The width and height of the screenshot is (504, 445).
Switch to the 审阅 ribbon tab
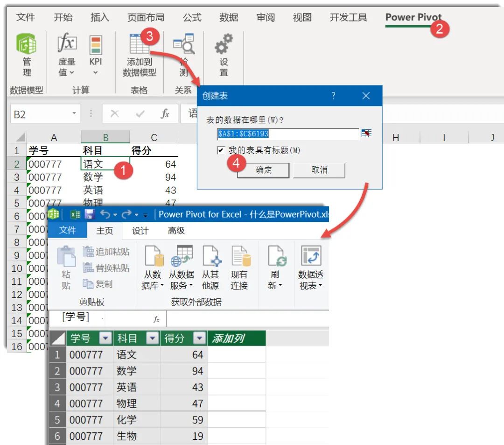[266, 17]
